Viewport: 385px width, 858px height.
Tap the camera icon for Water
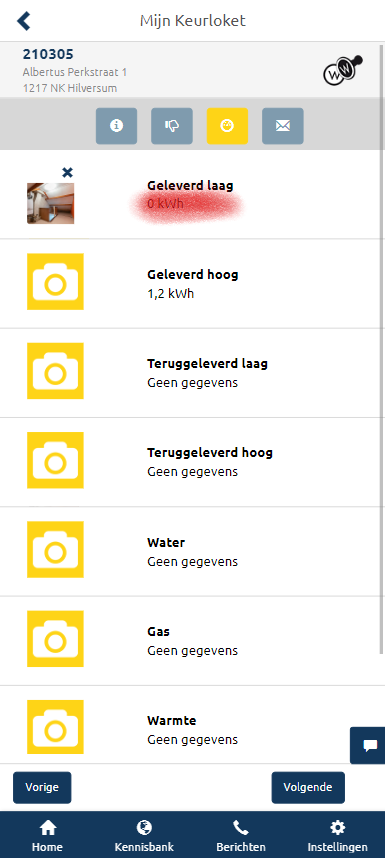[55, 549]
